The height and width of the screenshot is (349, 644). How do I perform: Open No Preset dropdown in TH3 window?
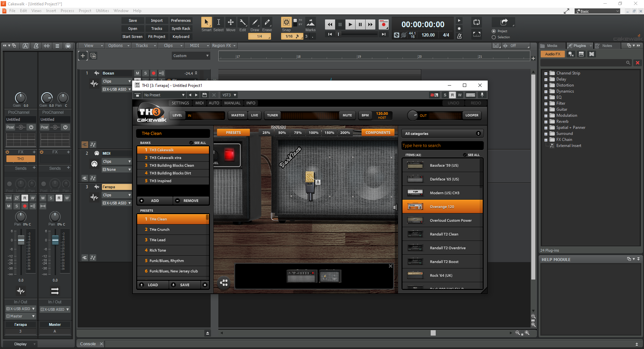(x=164, y=95)
